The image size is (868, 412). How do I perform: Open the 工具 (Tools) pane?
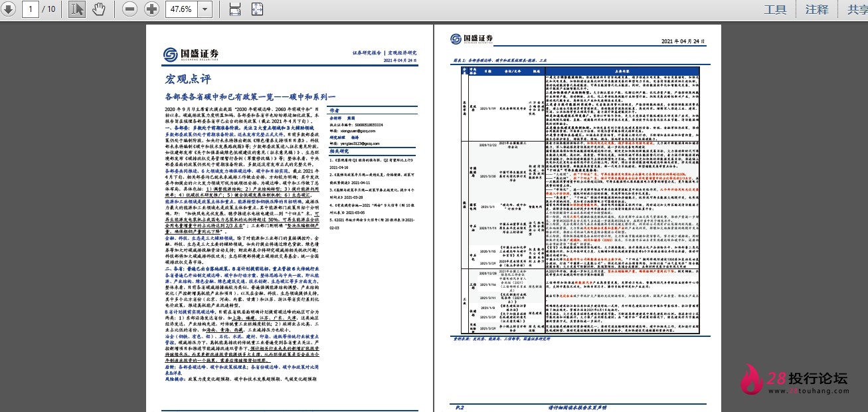(x=775, y=9)
